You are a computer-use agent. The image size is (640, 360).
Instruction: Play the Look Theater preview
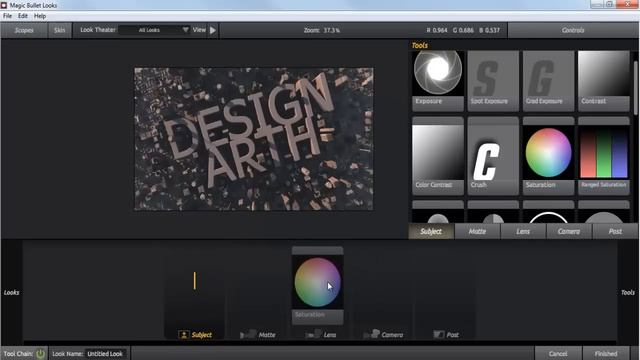[213, 30]
